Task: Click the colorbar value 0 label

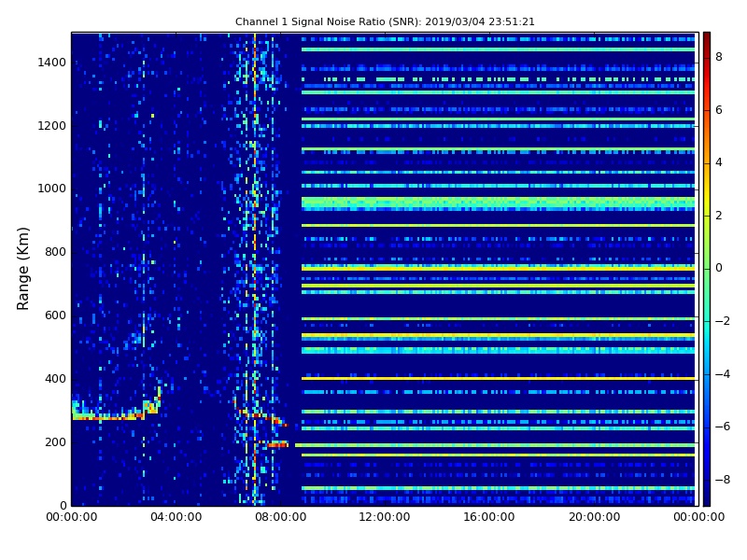Action: (719, 268)
